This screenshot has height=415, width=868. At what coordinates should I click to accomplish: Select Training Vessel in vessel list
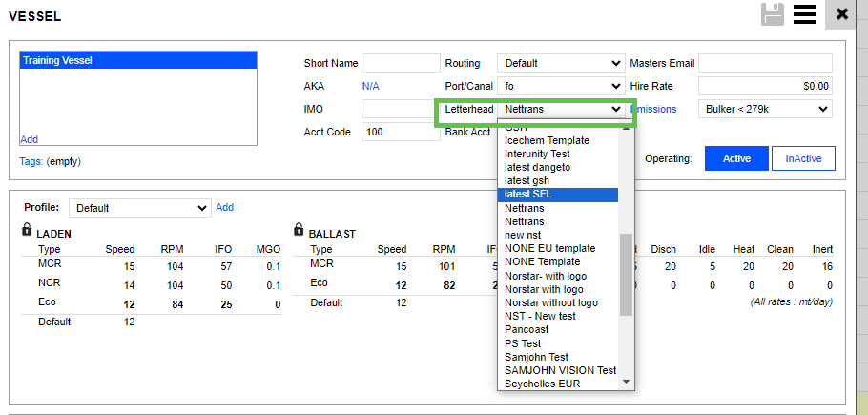[x=138, y=60]
